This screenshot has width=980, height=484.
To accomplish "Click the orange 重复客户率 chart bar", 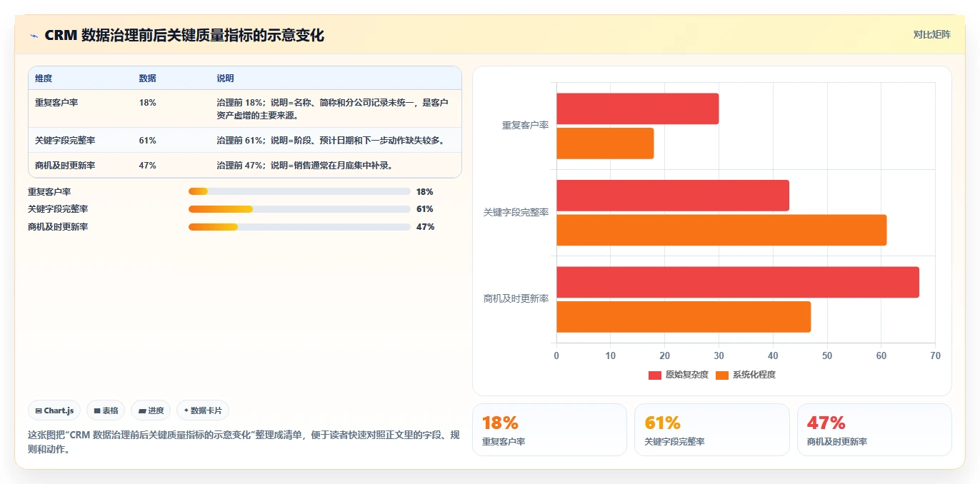I will [605, 143].
